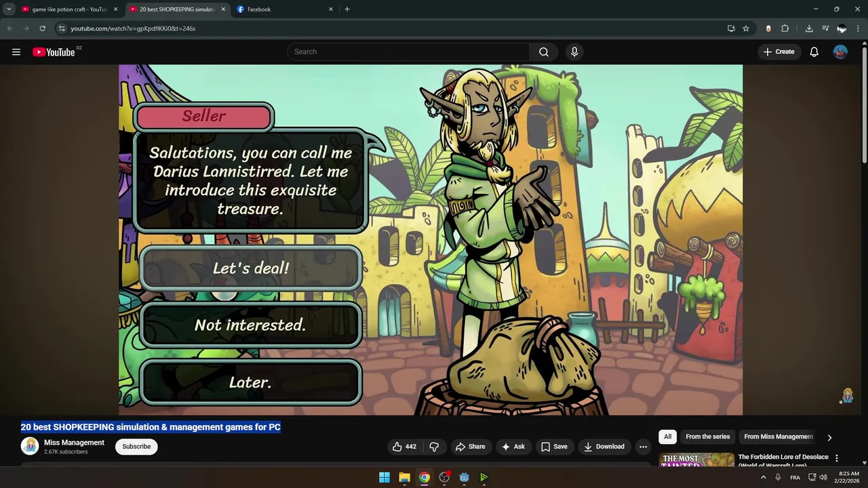Open the Chrome three-dot menu
Image resolution: width=868 pixels, height=488 pixels.
(x=859, y=28)
